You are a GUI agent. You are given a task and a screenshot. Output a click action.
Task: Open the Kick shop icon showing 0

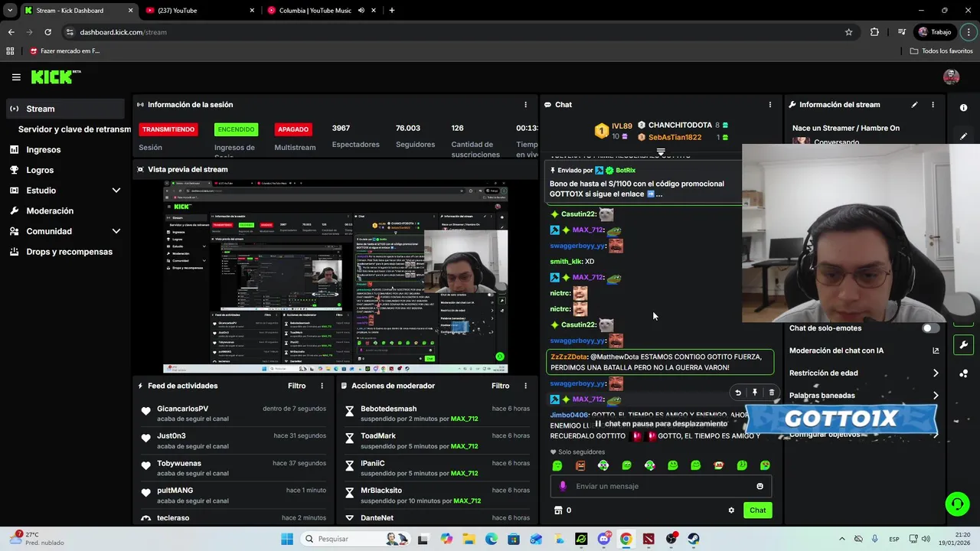click(x=563, y=510)
